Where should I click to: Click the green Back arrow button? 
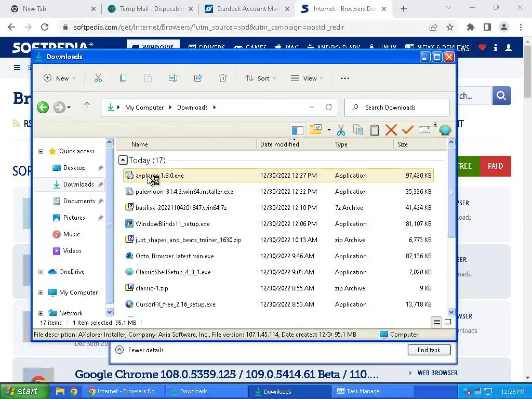[43, 108]
